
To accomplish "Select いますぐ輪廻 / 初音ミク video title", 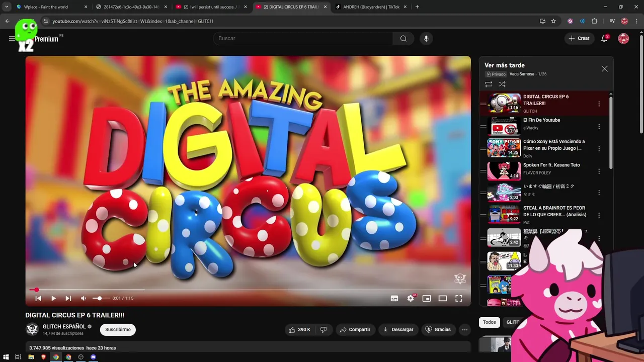I will (548, 187).
